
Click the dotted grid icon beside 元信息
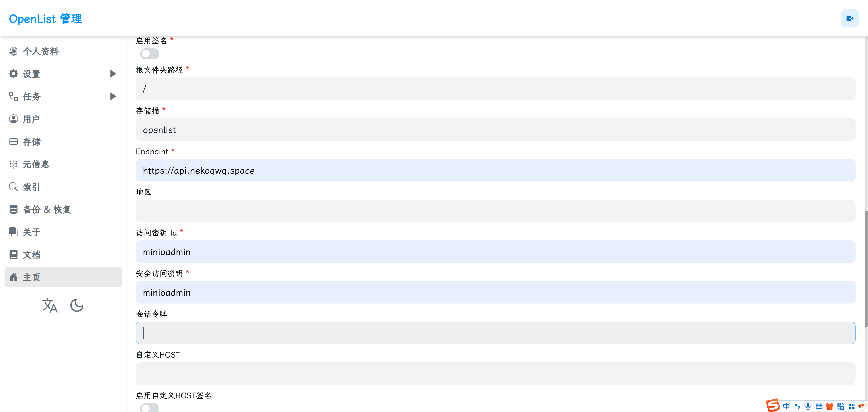point(14,164)
